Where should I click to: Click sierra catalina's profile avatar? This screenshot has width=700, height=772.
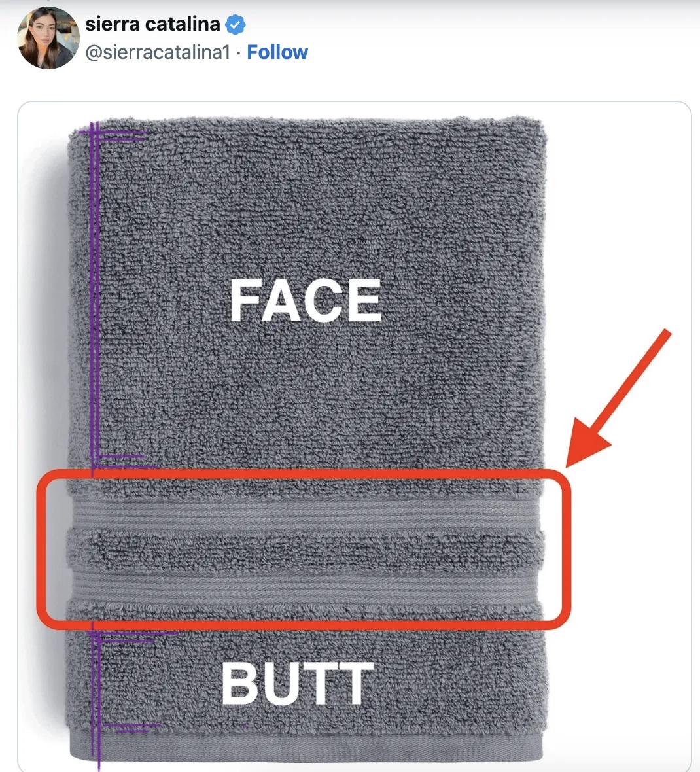tap(48, 38)
